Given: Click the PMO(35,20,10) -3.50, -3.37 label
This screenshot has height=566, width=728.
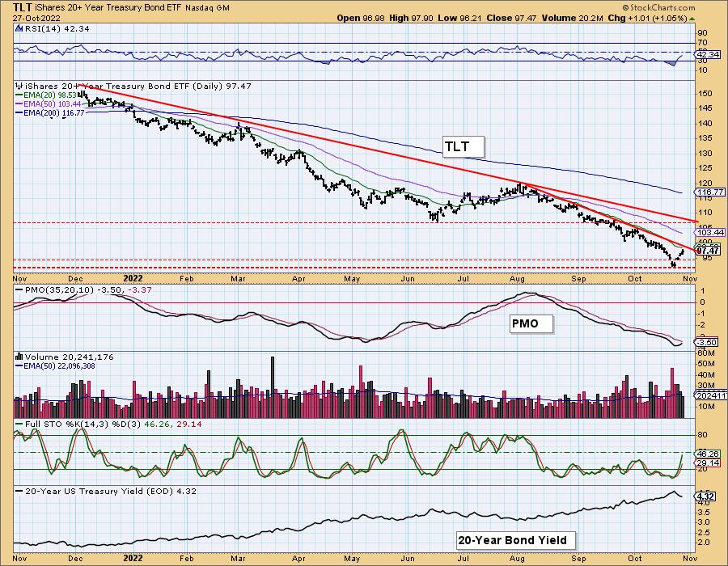Looking at the screenshot, I should (x=88, y=289).
